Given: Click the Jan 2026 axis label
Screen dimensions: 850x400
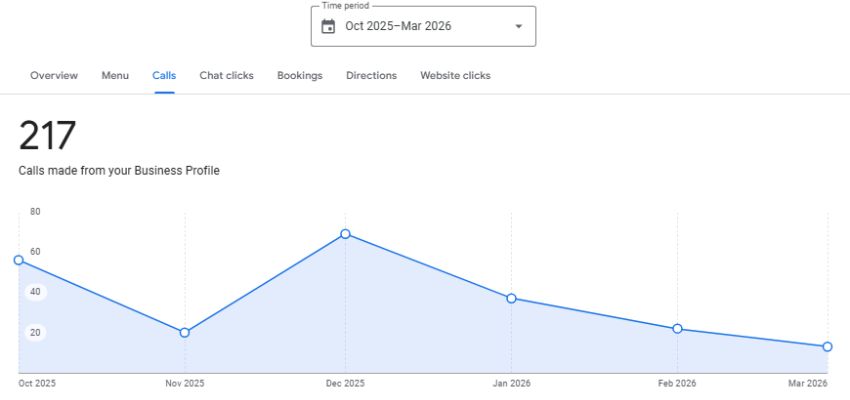Looking at the screenshot, I should (511, 384).
